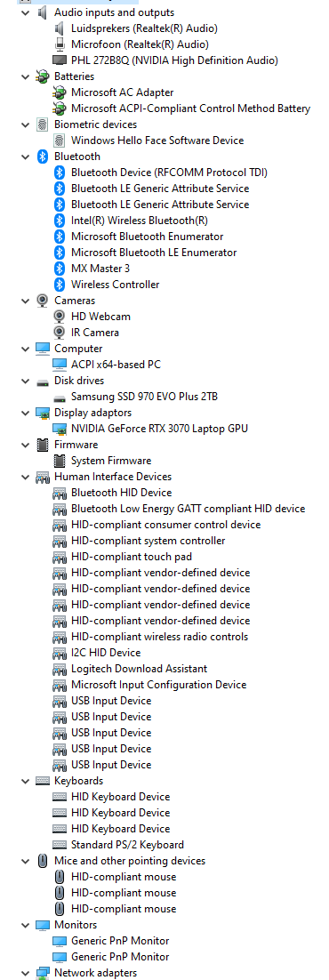Click the Biometric devices category icon

point(43,125)
